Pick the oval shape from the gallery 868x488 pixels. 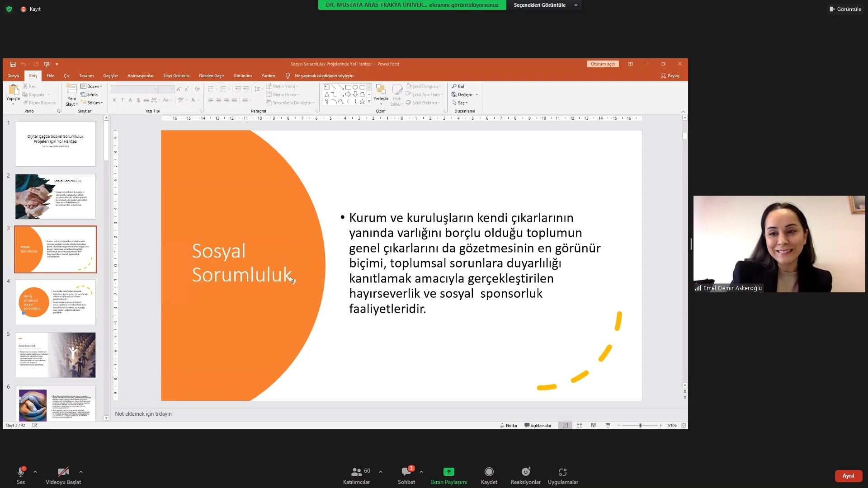point(355,87)
